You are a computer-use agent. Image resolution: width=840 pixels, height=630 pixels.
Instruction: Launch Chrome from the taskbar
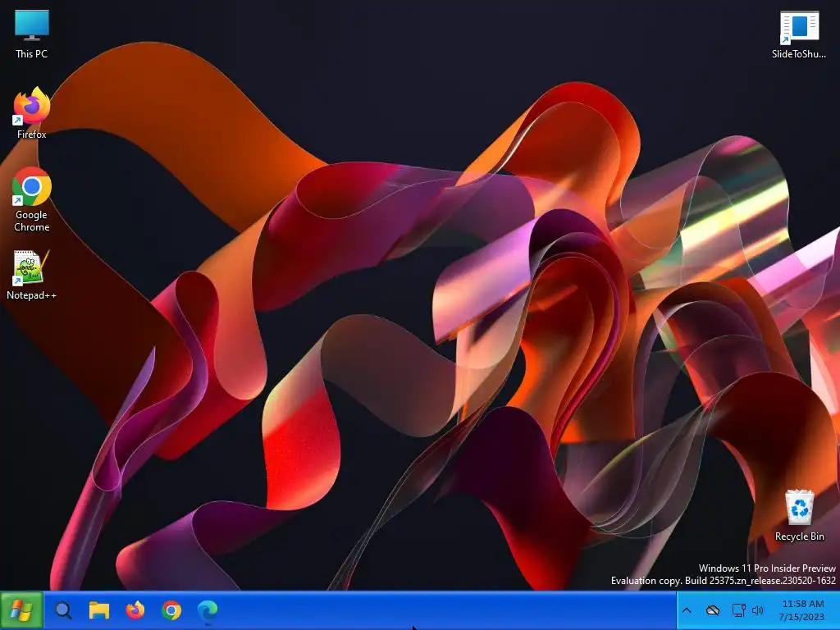coord(171,610)
